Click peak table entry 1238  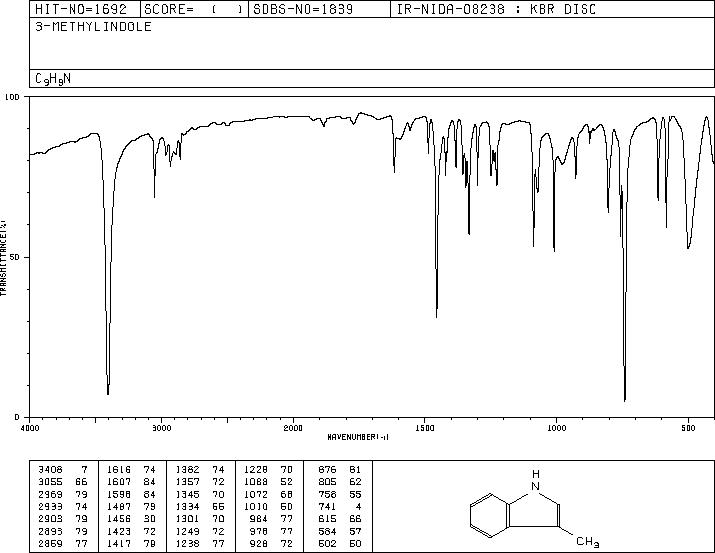(187, 543)
